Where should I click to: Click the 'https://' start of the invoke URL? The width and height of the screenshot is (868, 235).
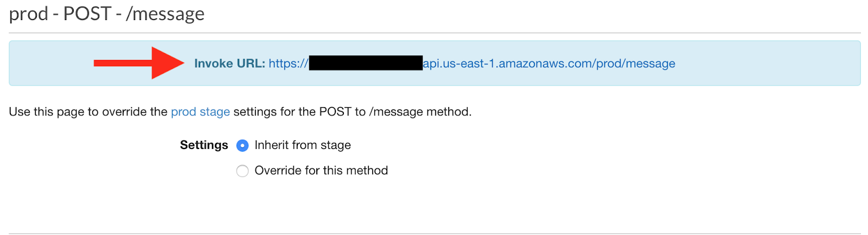(289, 63)
